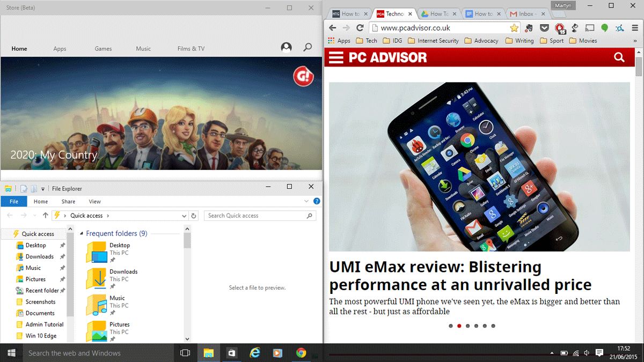Click the Google Cast extension icon

(590, 28)
